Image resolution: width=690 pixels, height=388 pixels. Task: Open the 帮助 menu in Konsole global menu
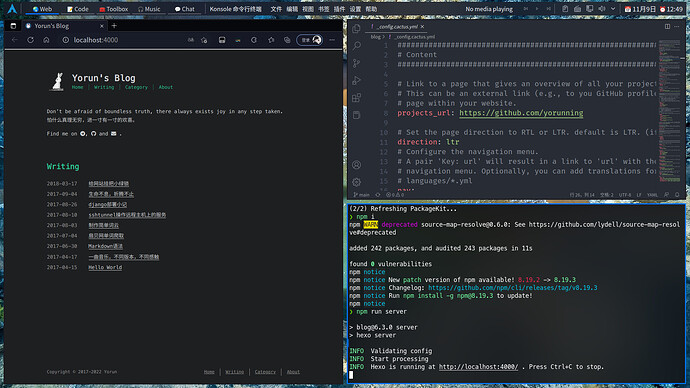click(x=371, y=9)
